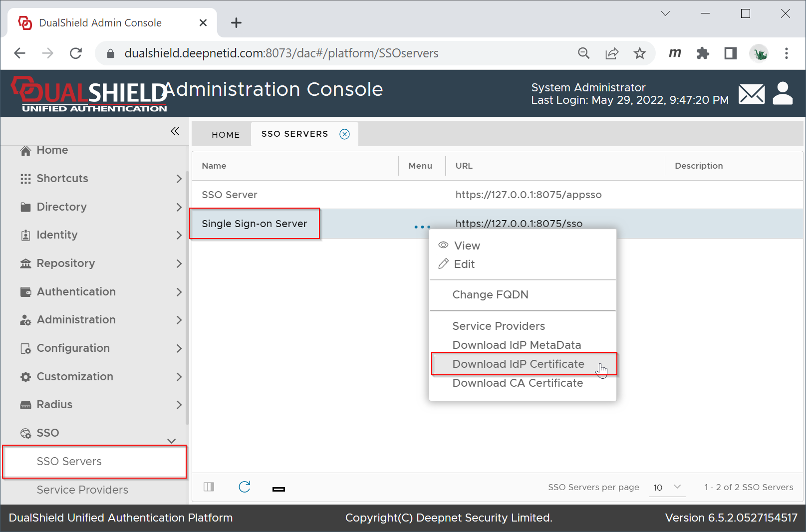
Task: Click the mail envelope icon in header
Action: 751,94
